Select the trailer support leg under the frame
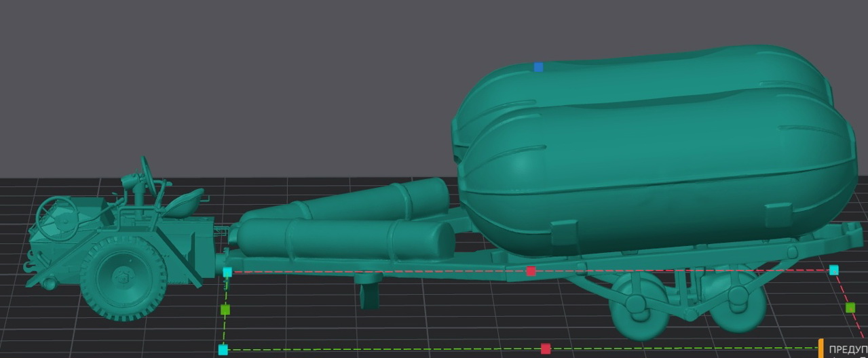The image size is (868, 358). point(369,292)
